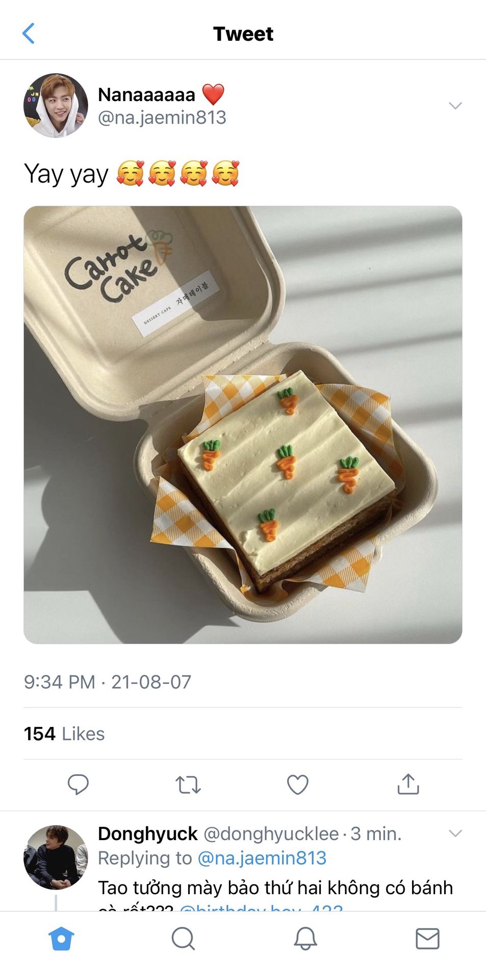Screen dimensions: 486x980
Task: Retweet the carrot cake tweet
Action: (x=188, y=785)
